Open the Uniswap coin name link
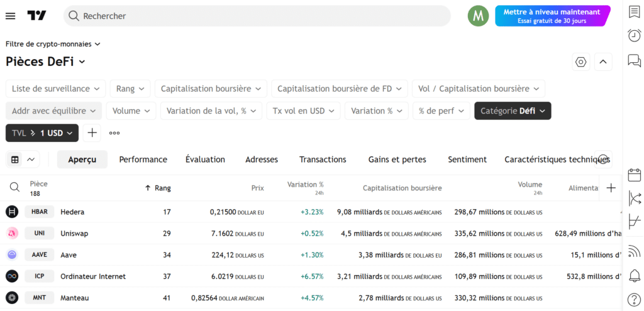Image resolution: width=644 pixels, height=311 pixels. click(74, 234)
